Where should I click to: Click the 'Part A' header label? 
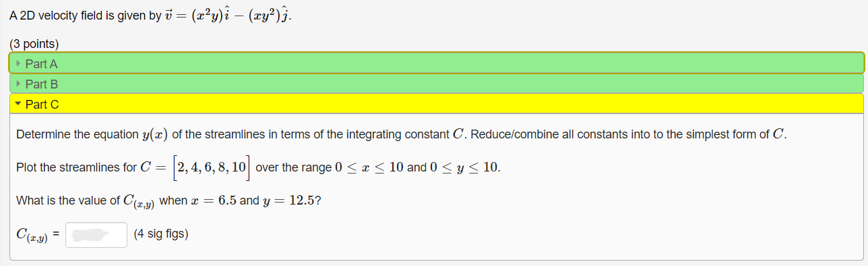[x=41, y=63]
